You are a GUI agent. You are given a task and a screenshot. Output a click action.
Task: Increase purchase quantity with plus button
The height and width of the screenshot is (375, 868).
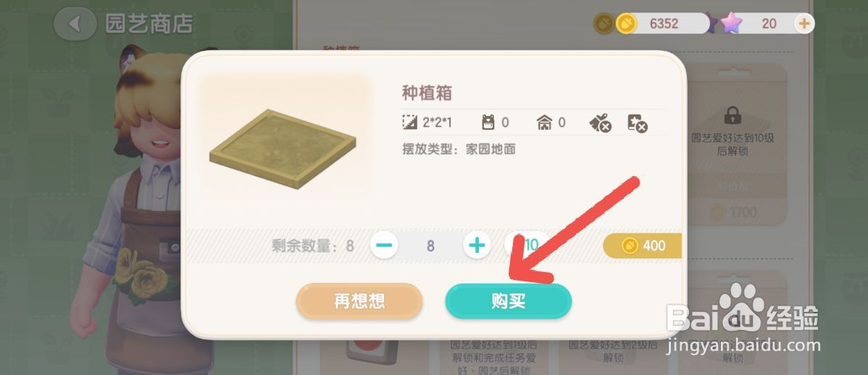[477, 245]
